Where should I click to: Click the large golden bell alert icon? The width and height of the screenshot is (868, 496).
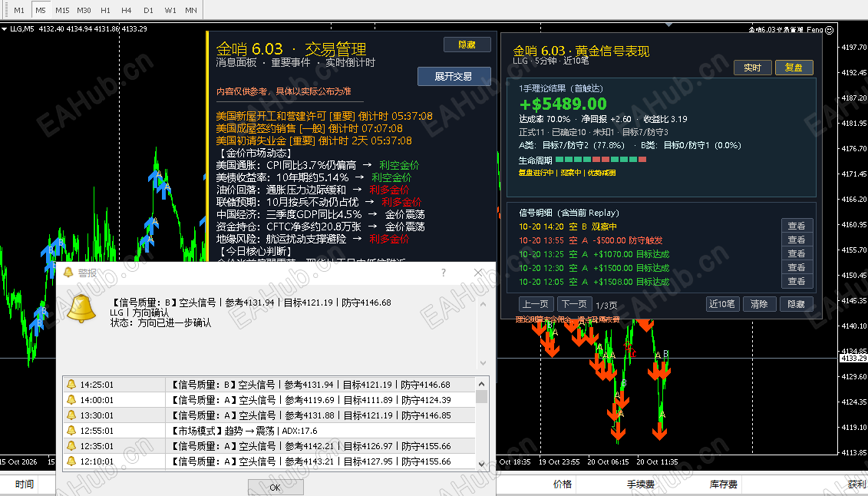81,309
